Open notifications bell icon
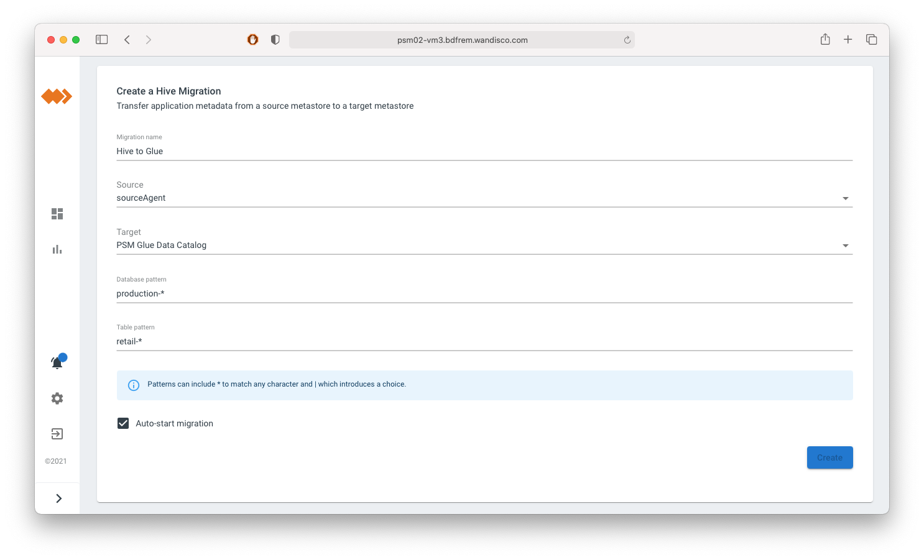The width and height of the screenshot is (924, 560). coord(57,363)
